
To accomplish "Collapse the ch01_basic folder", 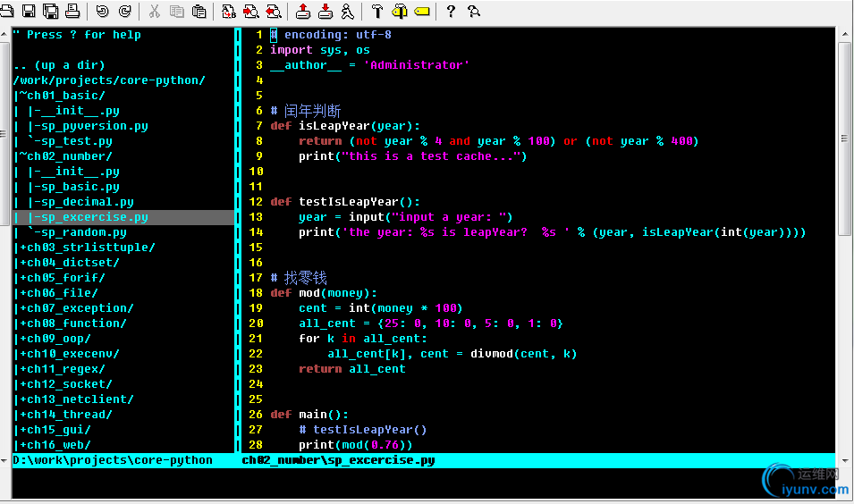I will pyautogui.click(x=63, y=96).
